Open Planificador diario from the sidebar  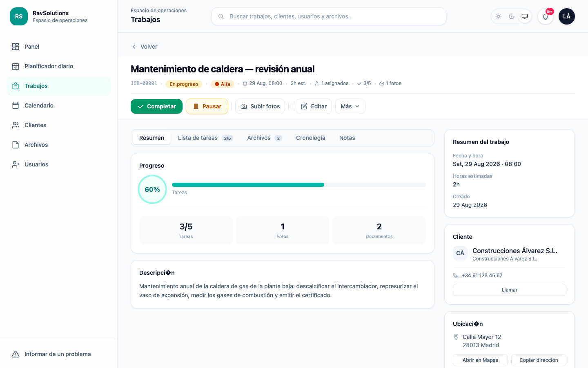click(x=59, y=66)
